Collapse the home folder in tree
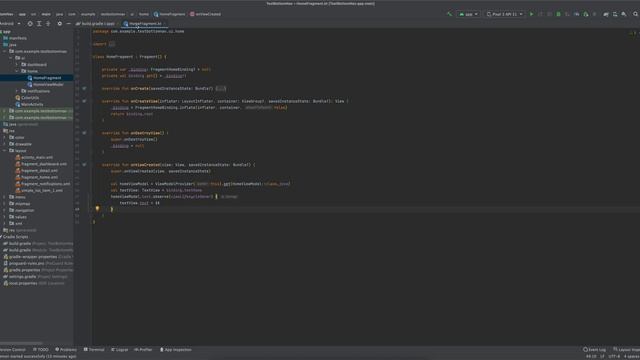Viewport: 640px width, 360px height. click(x=17, y=71)
